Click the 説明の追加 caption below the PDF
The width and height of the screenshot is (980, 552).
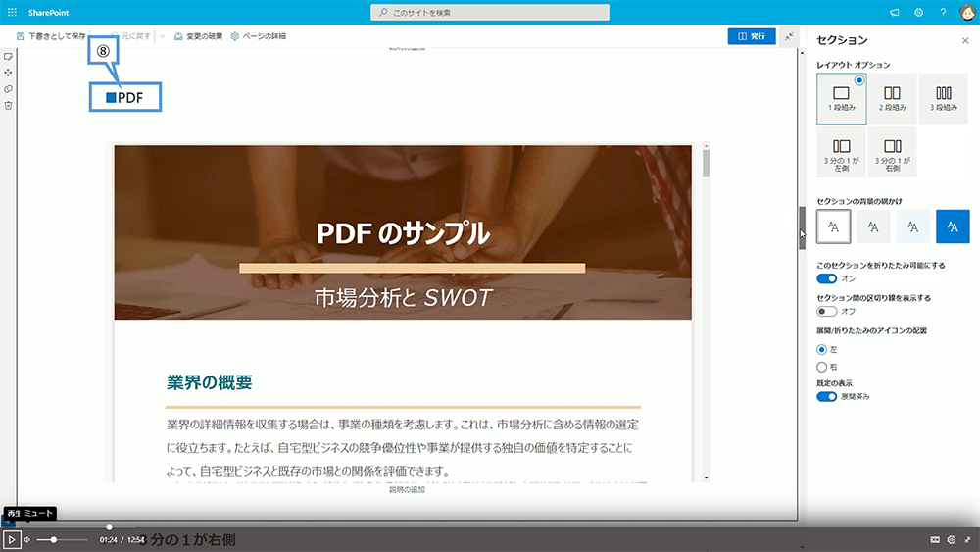[407, 490]
